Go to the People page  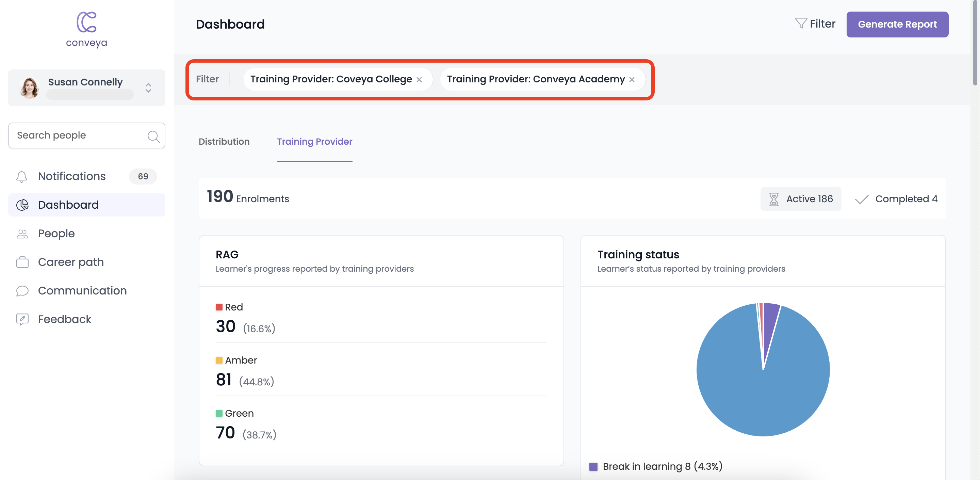click(x=87, y=233)
